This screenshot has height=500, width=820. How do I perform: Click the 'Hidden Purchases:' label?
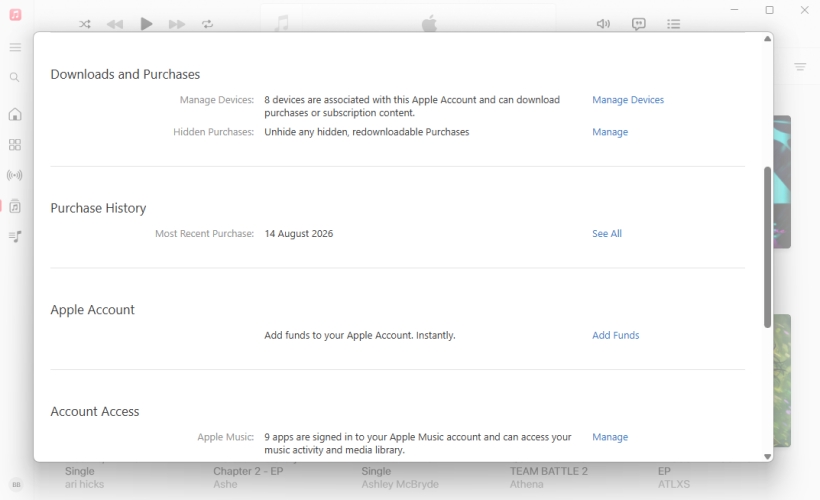click(x=213, y=132)
